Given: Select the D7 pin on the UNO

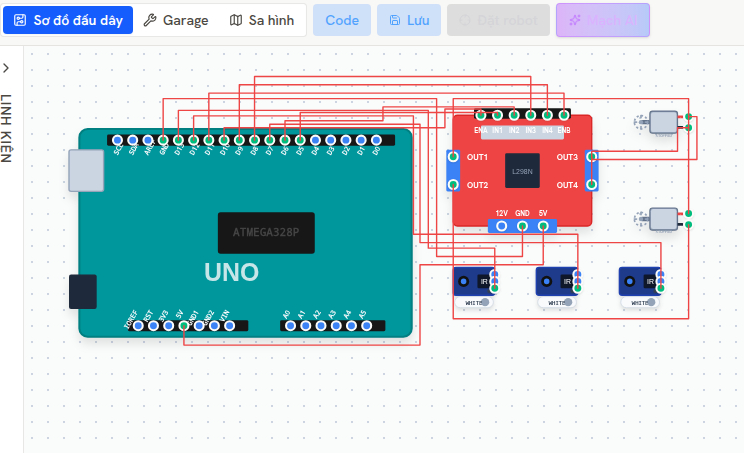Looking at the screenshot, I should tap(270, 140).
